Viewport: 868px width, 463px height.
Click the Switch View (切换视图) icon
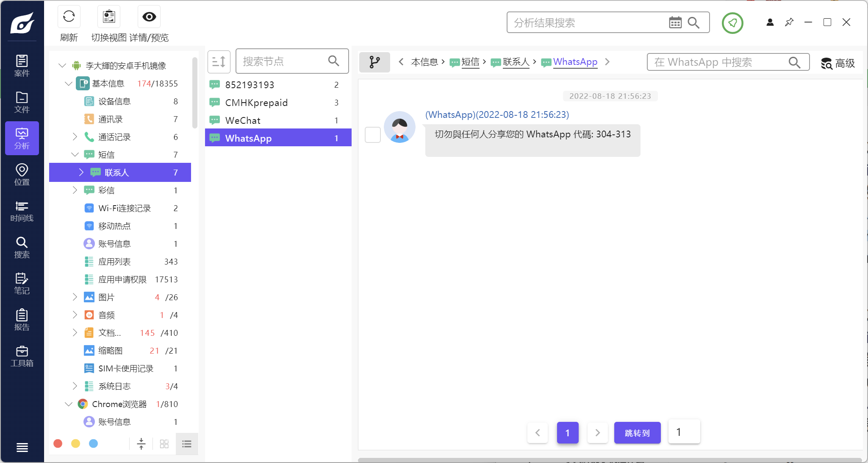(109, 17)
